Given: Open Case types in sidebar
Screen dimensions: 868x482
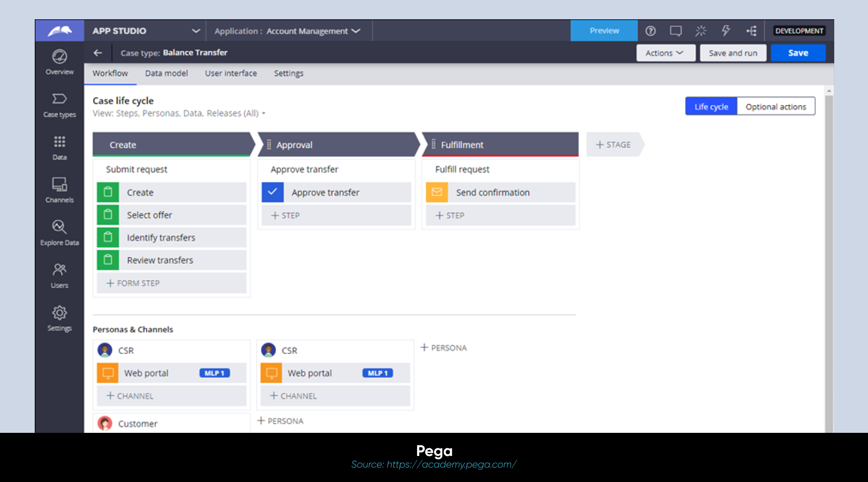Looking at the screenshot, I should 59,106.
